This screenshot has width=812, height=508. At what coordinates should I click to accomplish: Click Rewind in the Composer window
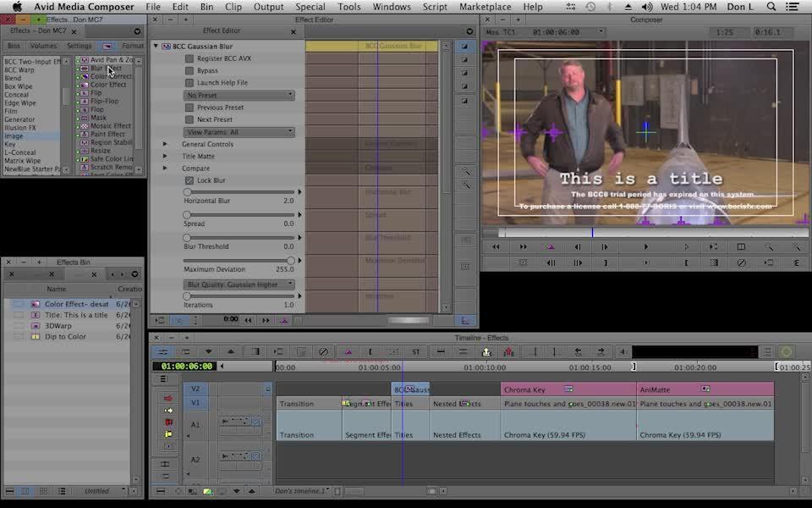click(x=497, y=247)
